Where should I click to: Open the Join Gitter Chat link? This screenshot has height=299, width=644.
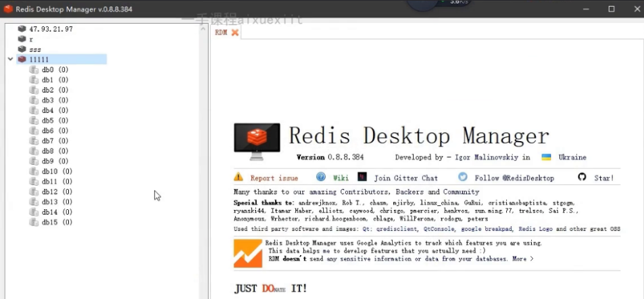point(405,178)
